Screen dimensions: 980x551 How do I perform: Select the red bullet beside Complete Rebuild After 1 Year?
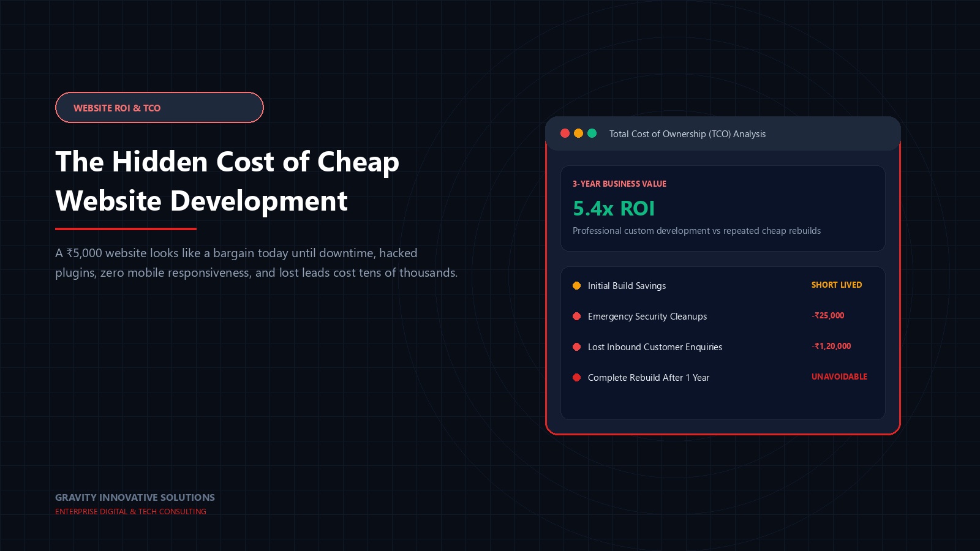576,377
